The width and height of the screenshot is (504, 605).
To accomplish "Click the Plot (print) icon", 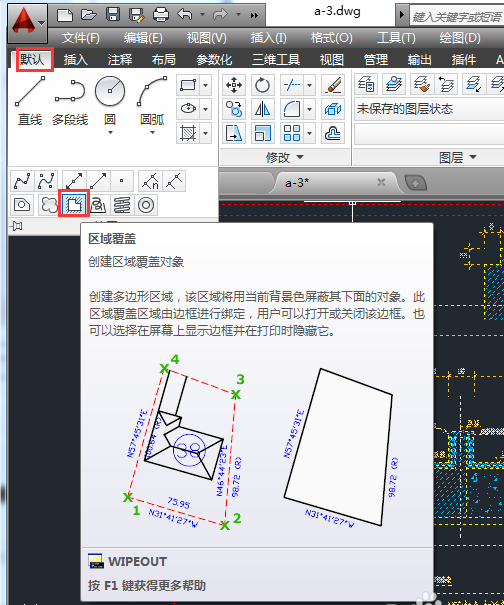I will click(161, 15).
